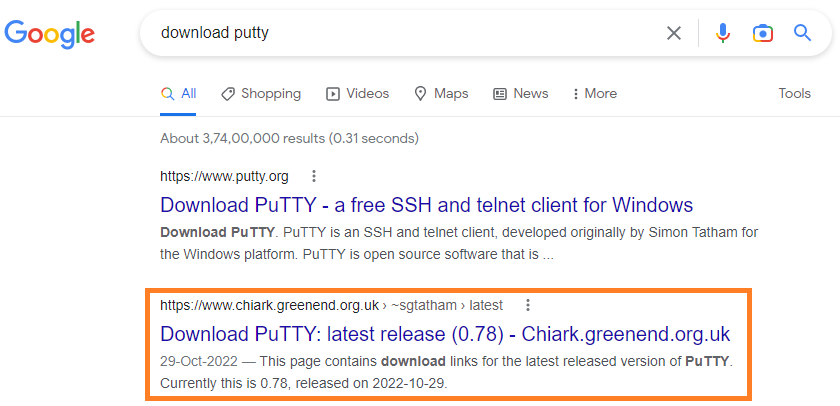Image resolution: width=840 pixels, height=406 pixels.
Task: Click the https://www.putty.org URL text
Action: [224, 176]
